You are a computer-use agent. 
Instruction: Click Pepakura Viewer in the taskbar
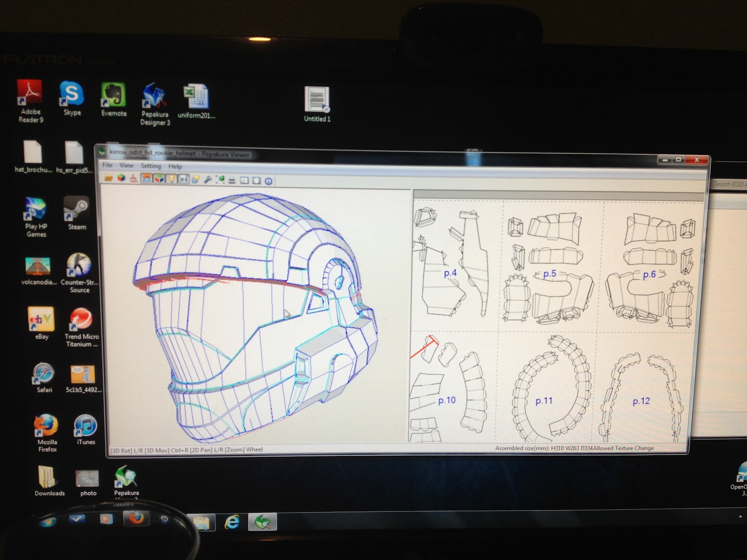click(x=262, y=522)
